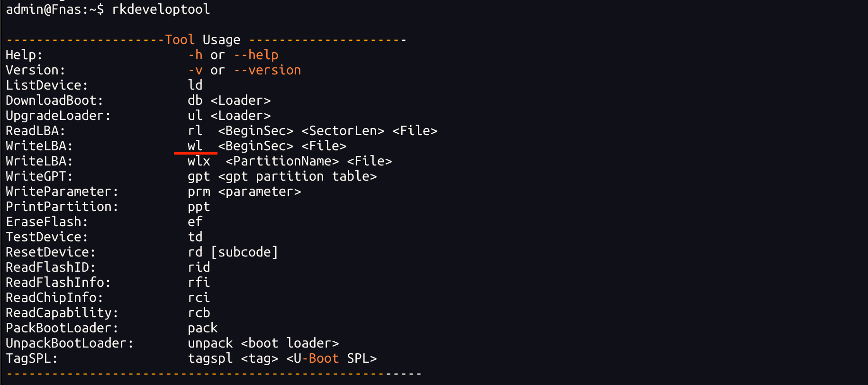Image resolution: width=868 pixels, height=385 pixels.
Task: Click the <PartitionName> argument placeholder
Action: pyautogui.click(x=282, y=161)
